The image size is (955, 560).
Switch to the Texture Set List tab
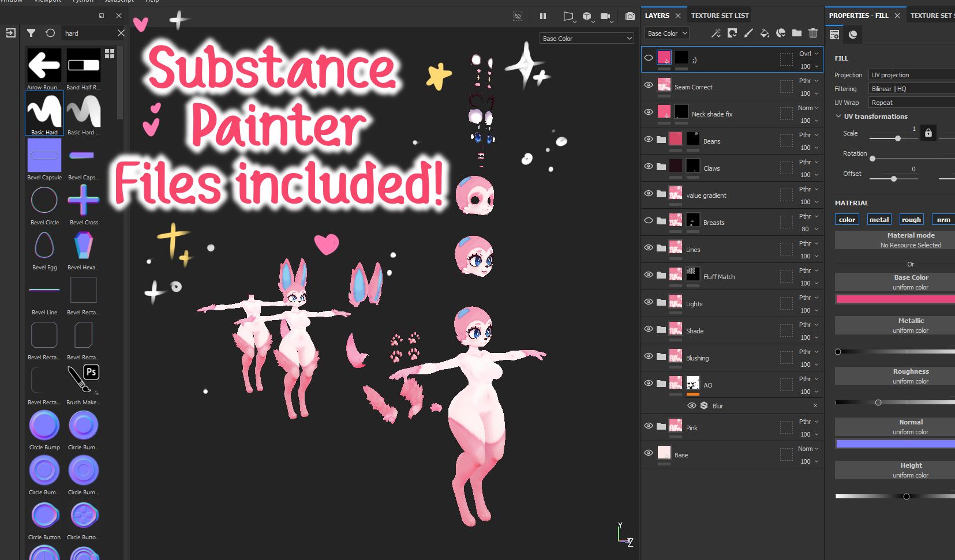pyautogui.click(x=720, y=16)
